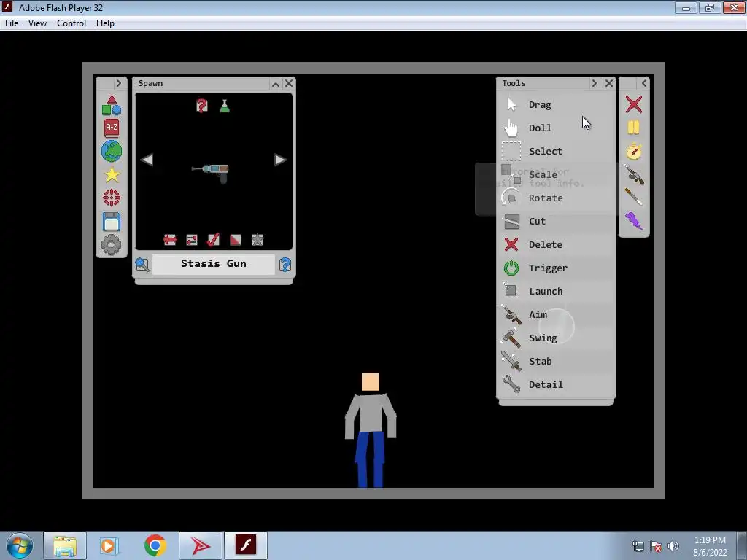The height and width of the screenshot is (560, 747).
Task: Click the gray star box icon in Spawn
Action: point(258,239)
